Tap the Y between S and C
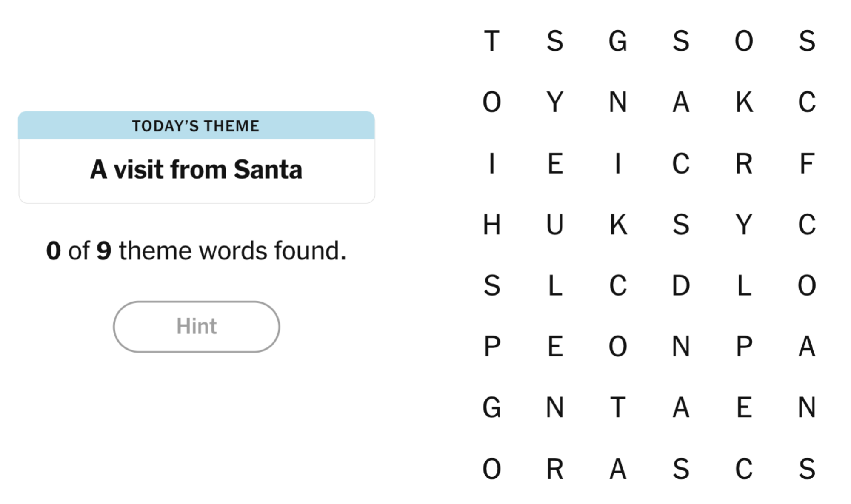This screenshot has height=504, width=851. click(x=744, y=224)
